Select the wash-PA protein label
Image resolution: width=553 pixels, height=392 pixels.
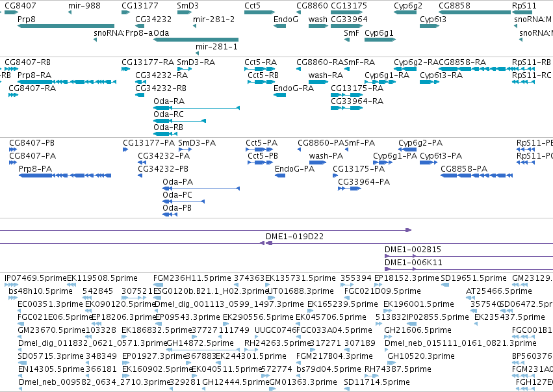[x=326, y=155]
